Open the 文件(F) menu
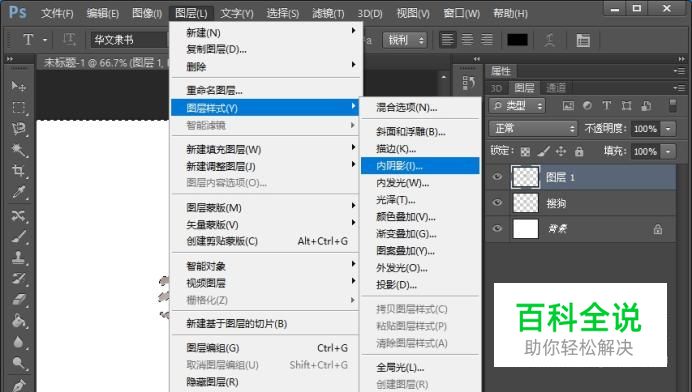This screenshot has width=692, height=392. point(57,13)
